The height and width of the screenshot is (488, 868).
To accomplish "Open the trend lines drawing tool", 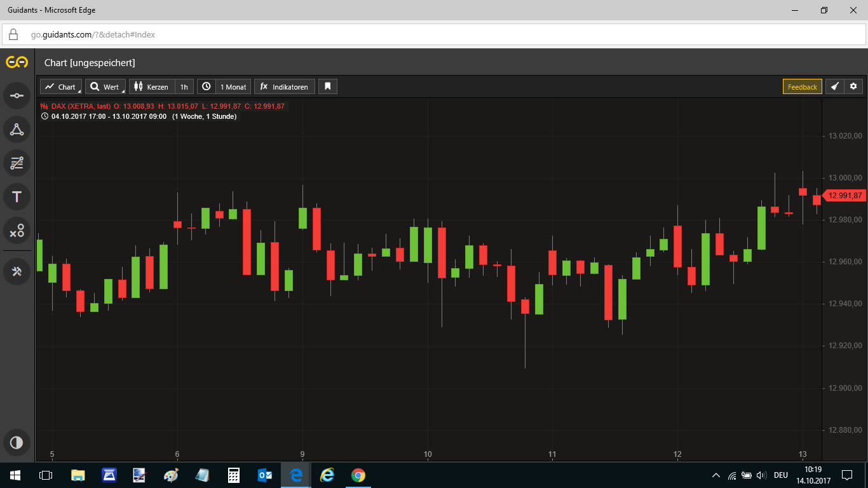I will pyautogui.click(x=17, y=163).
